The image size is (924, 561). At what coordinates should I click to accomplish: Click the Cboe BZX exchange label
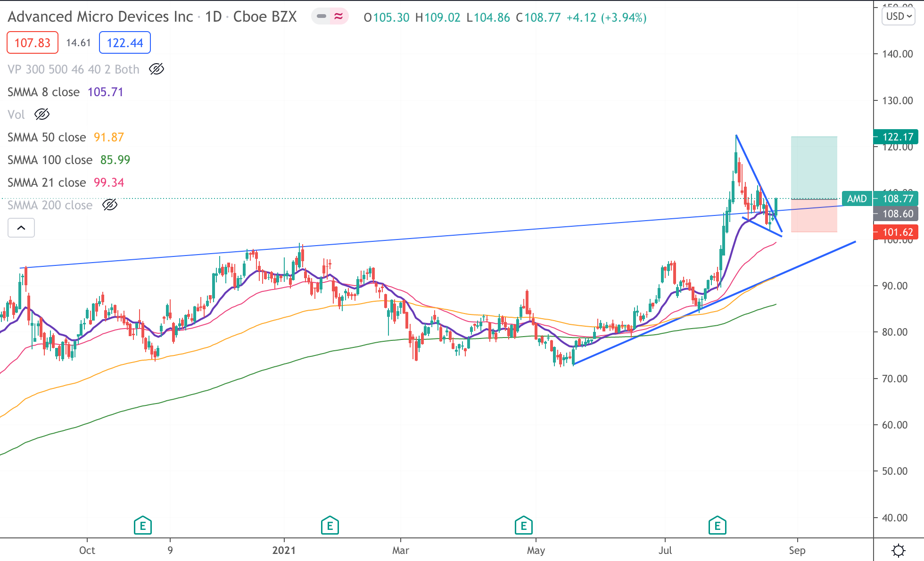tap(265, 16)
